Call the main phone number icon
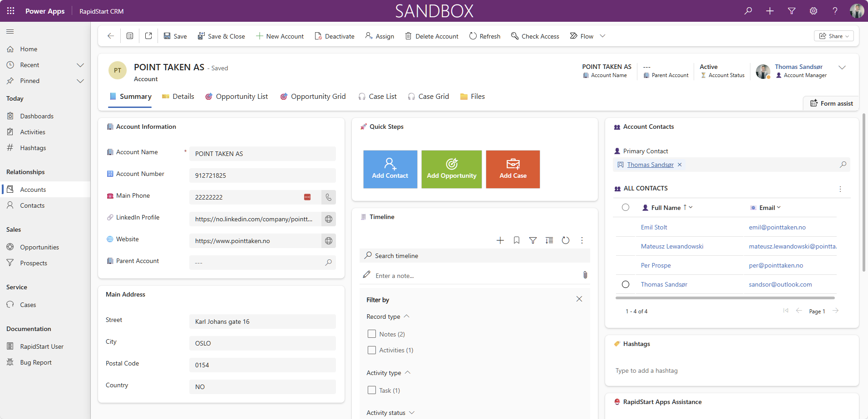868x419 pixels. (329, 197)
